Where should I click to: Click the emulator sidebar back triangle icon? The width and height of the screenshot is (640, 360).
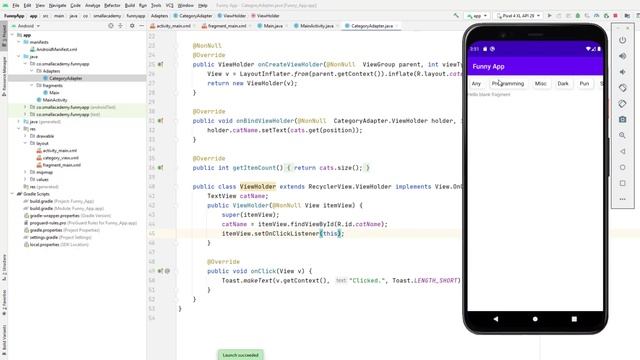pyautogui.click(x=622, y=151)
